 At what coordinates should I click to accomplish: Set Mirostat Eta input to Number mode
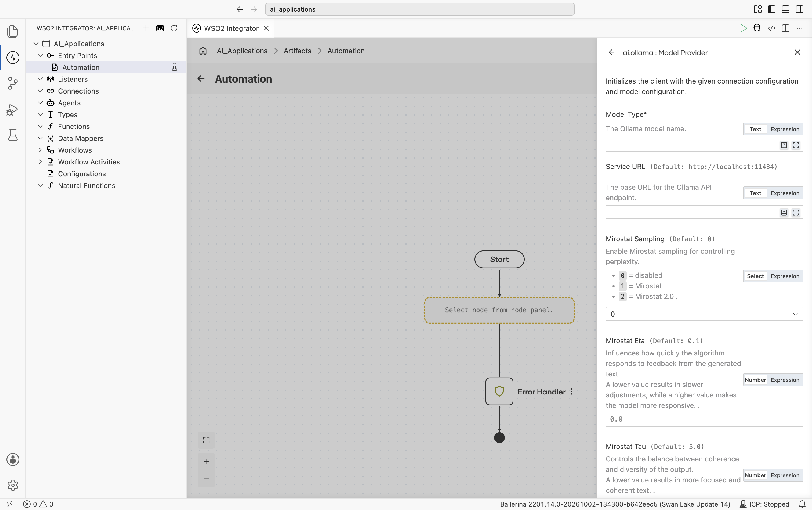pyautogui.click(x=755, y=380)
